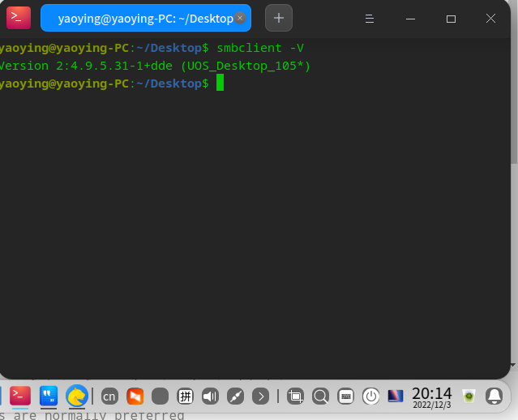This screenshot has height=420, width=518.
Task: Launch the browser icon in the dock
Action: pyautogui.click(x=77, y=396)
